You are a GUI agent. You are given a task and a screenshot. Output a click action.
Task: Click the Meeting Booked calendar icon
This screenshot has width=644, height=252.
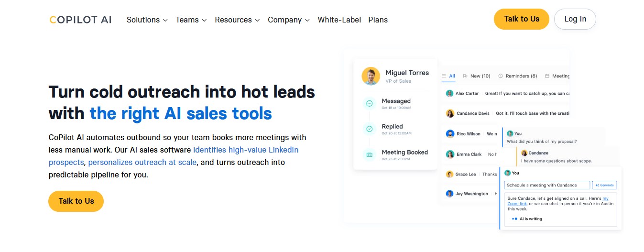click(370, 154)
